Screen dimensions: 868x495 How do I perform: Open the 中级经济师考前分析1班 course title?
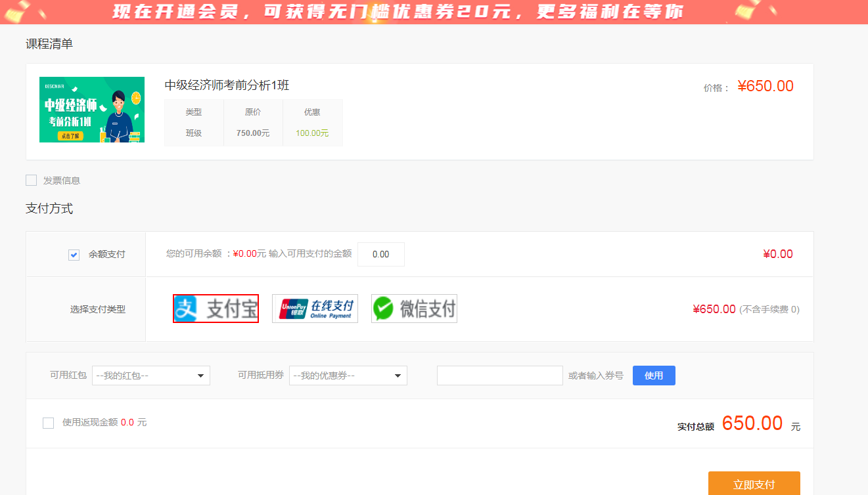click(x=227, y=85)
